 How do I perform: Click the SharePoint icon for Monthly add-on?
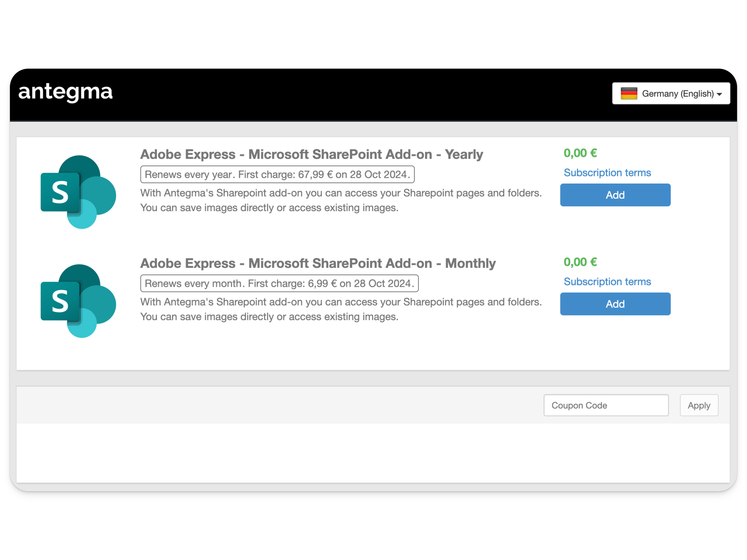click(78, 301)
